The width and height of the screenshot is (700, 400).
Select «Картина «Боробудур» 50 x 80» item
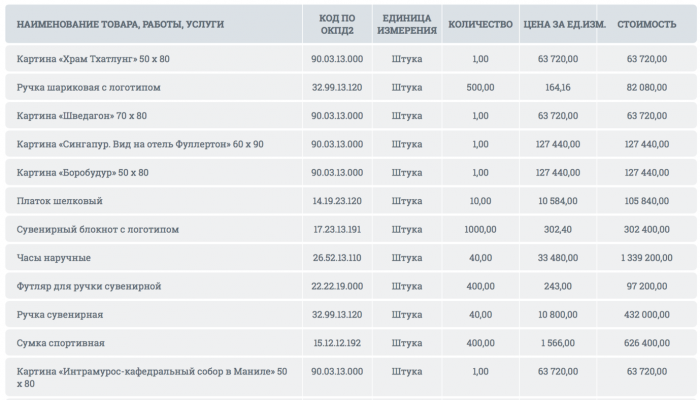point(83,173)
